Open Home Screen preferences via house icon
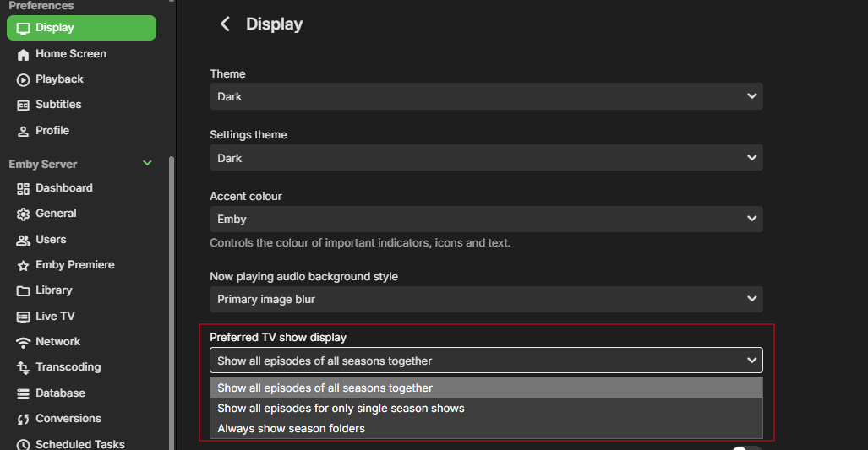This screenshot has height=450, width=868. point(23,54)
